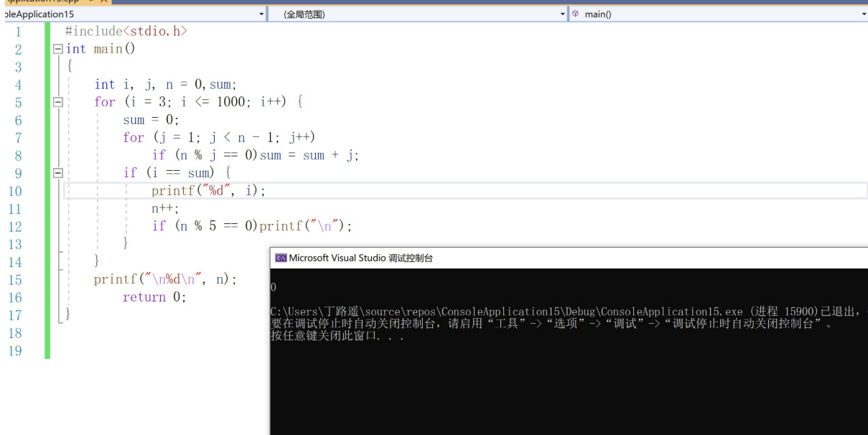This screenshot has width=868, height=435.
Task: Click the Microsoft Visual Studio 调试控制台 title
Action: tap(361, 258)
